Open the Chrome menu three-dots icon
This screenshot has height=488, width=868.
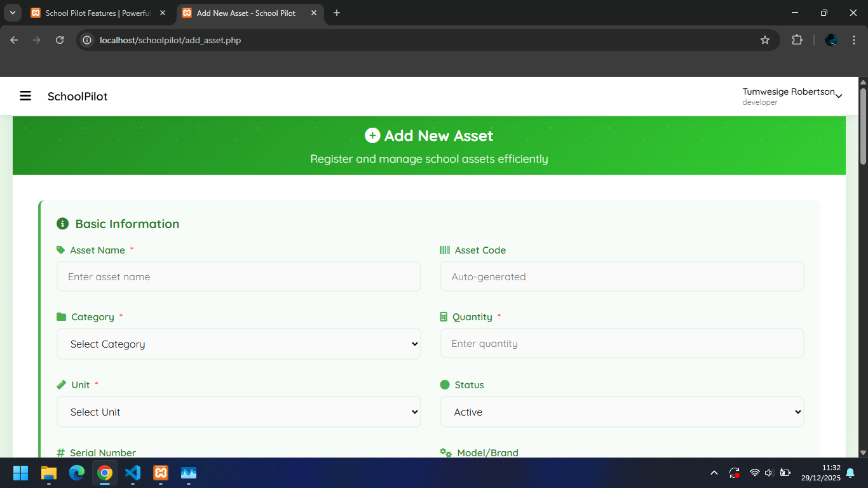coord(854,40)
